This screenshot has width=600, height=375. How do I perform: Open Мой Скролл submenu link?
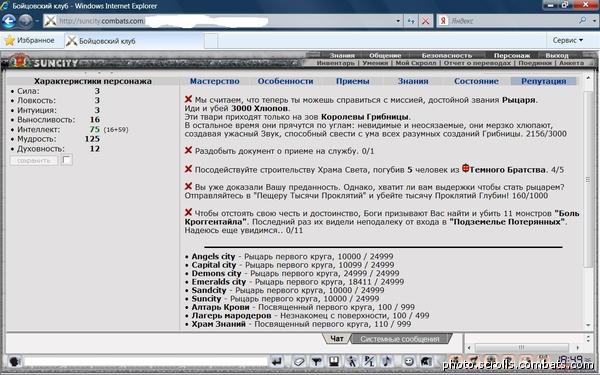416,63
